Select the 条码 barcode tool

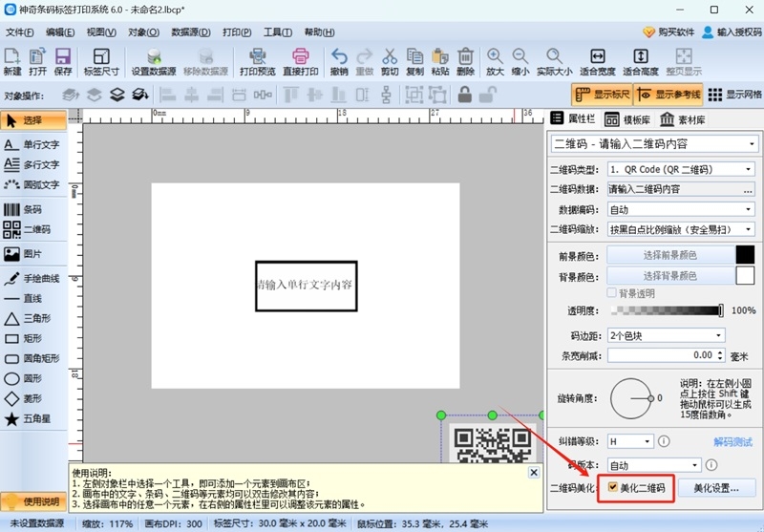pyautogui.click(x=23, y=209)
